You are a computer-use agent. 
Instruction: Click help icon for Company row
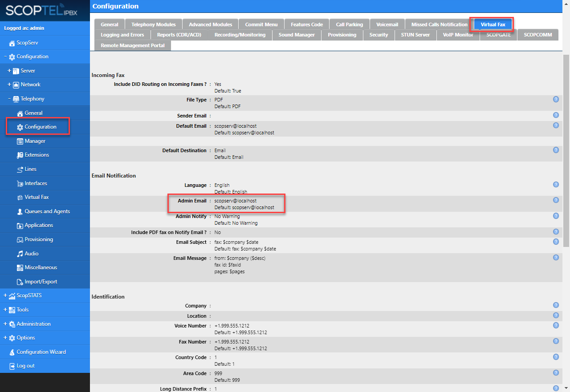coord(556,305)
